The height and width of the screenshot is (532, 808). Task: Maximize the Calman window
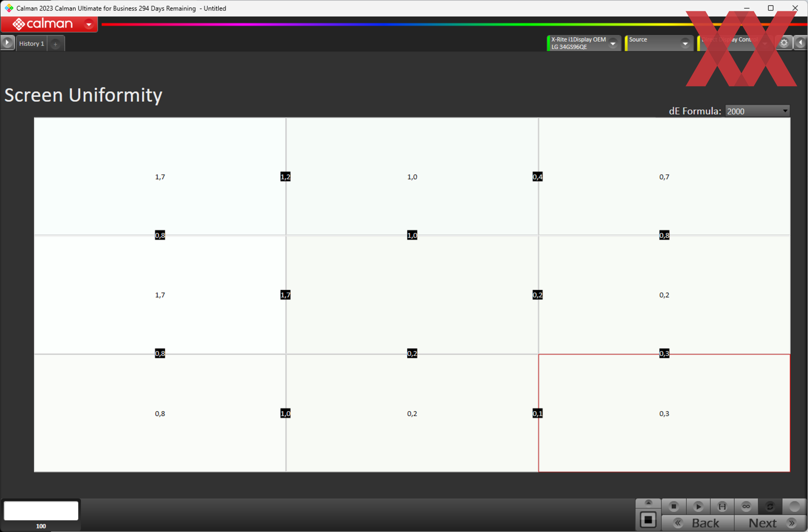771,8
